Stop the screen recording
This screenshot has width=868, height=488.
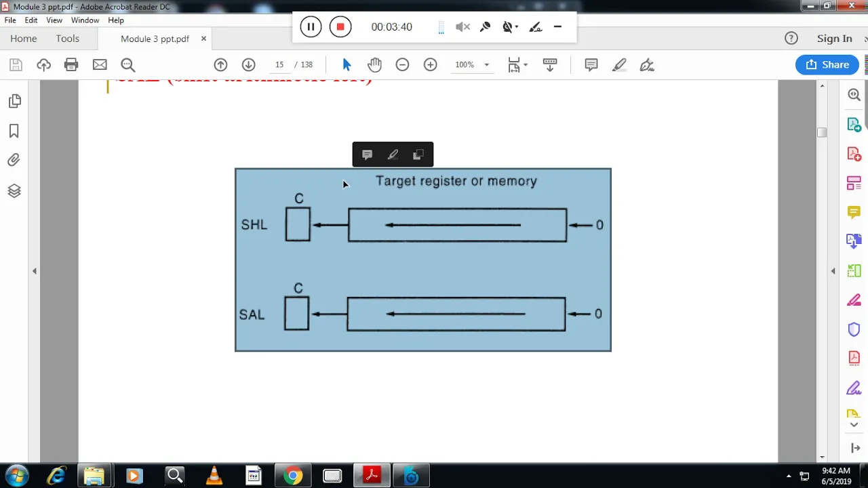point(340,27)
